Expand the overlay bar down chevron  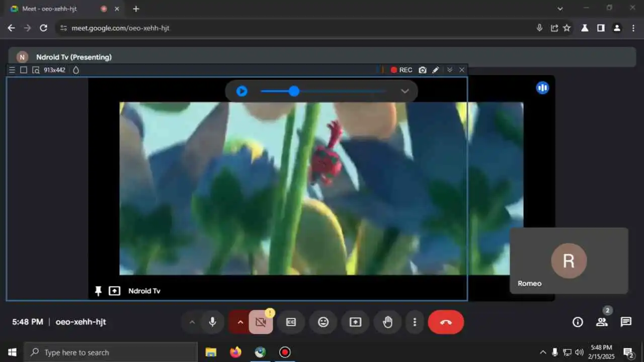coord(405,92)
